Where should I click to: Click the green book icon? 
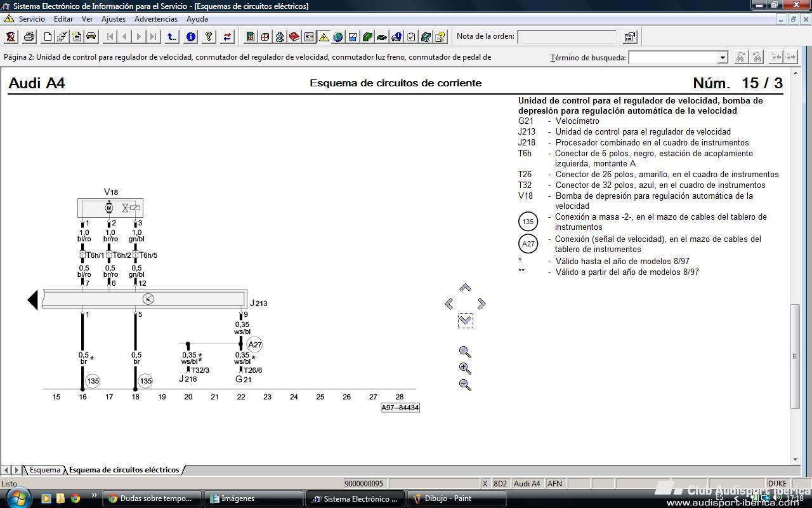click(367, 37)
